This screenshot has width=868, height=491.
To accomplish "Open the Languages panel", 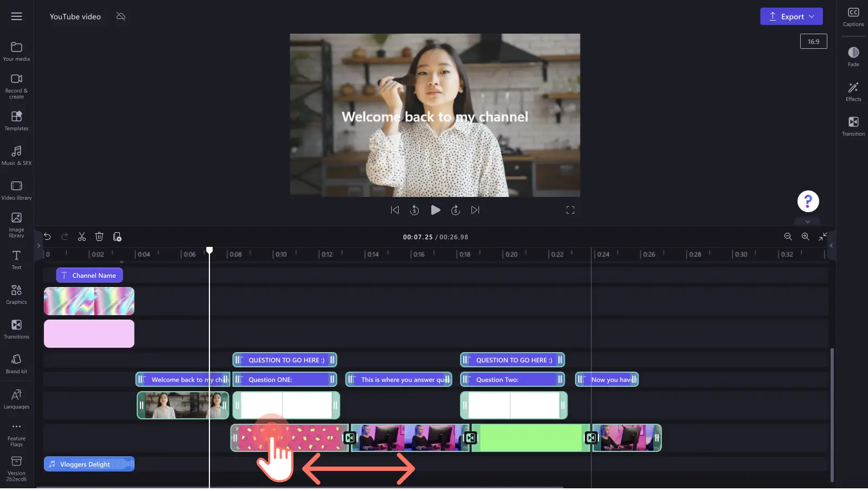I will pyautogui.click(x=16, y=399).
